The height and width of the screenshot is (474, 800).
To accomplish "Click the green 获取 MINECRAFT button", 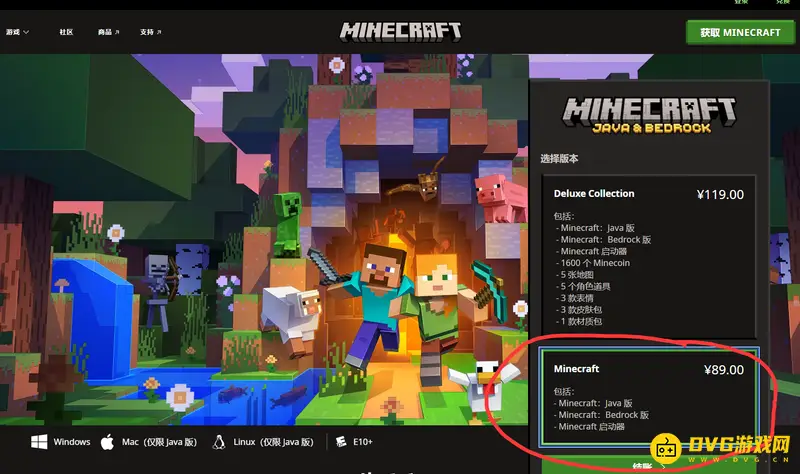I will click(x=740, y=32).
